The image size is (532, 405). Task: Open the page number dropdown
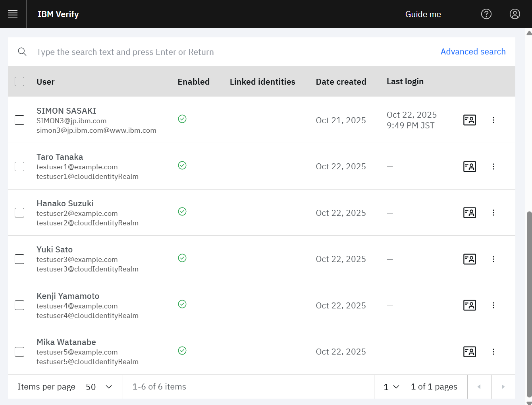click(391, 387)
